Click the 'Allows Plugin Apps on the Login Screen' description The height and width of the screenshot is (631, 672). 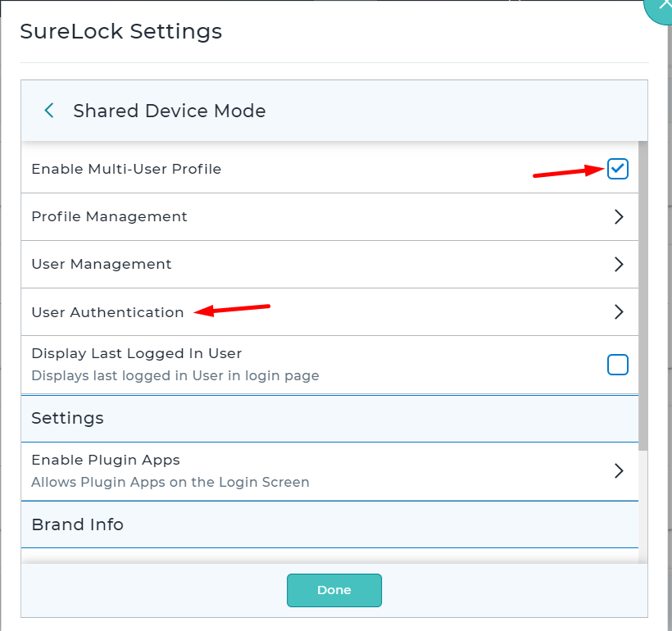click(170, 482)
